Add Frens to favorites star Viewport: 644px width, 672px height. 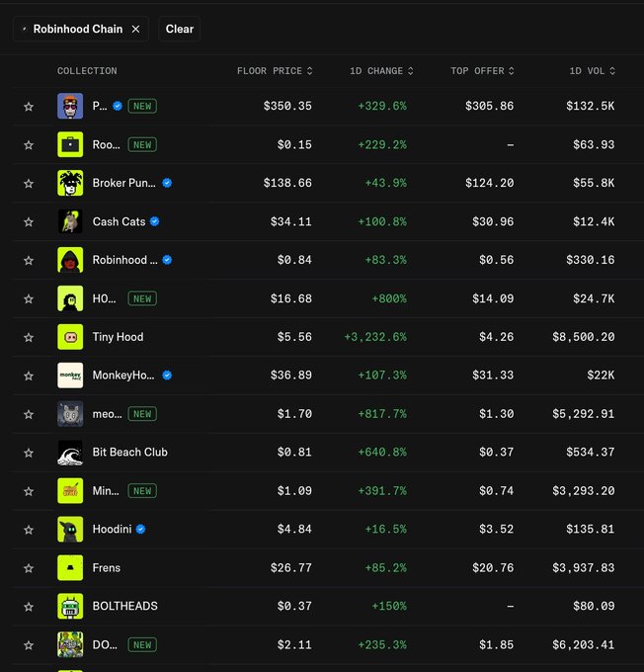(29, 568)
